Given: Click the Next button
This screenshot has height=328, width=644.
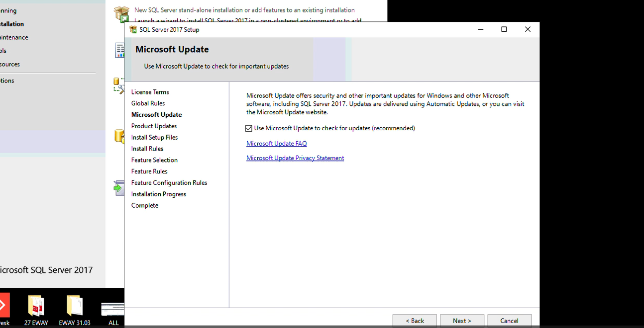Looking at the screenshot, I should pos(462,321).
